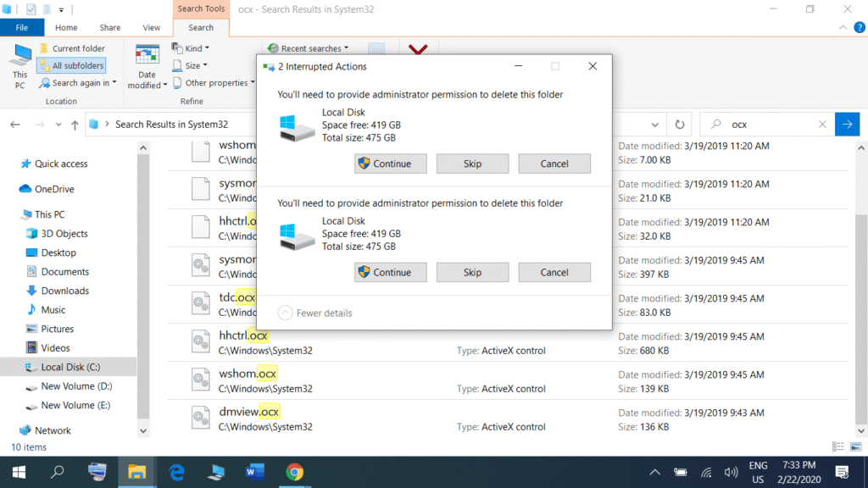Navigate up one folder level arrow
868x488 pixels.
[x=75, y=125]
